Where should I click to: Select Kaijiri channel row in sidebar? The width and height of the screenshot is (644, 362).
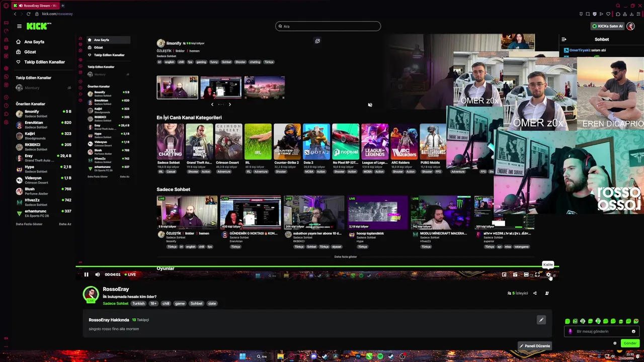pos(43,136)
